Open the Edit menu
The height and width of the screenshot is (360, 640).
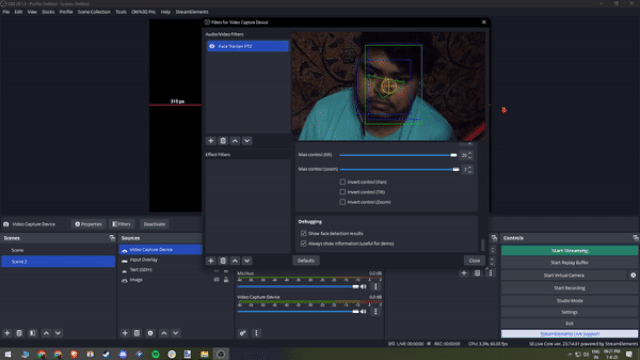tap(18, 12)
